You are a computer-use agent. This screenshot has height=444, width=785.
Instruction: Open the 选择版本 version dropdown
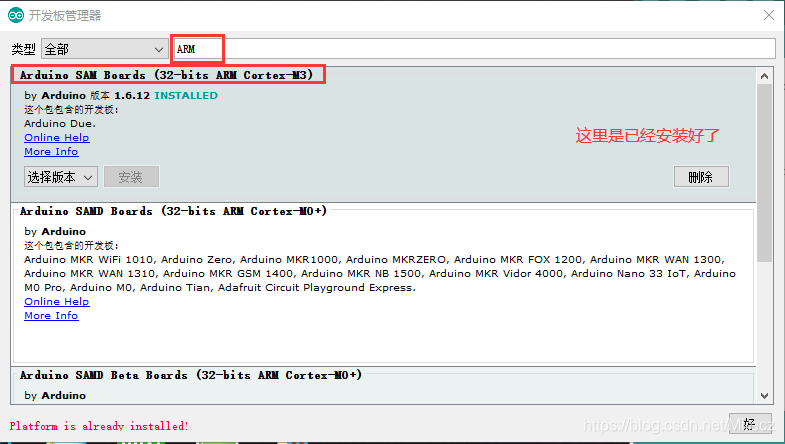tap(61, 177)
